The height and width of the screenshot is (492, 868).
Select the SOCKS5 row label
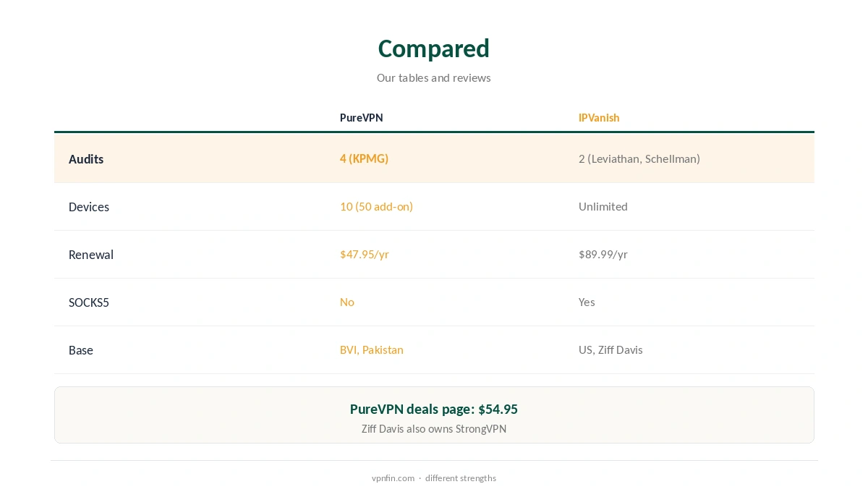(x=89, y=302)
